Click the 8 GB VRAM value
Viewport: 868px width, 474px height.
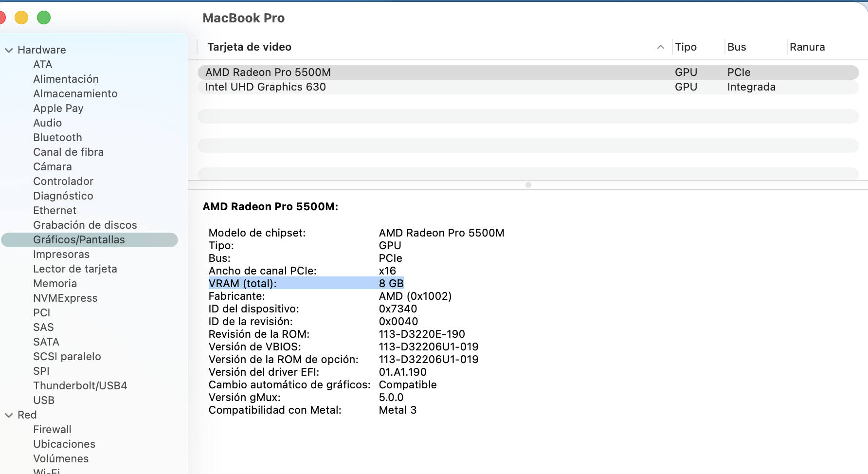coord(391,283)
